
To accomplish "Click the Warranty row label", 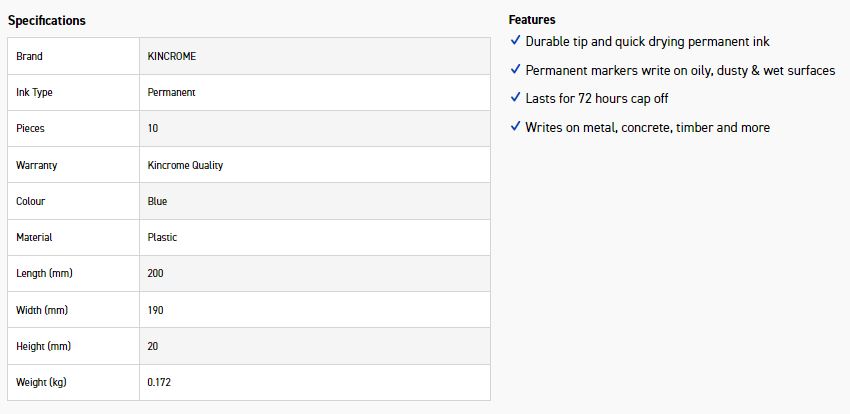I will 36,165.
